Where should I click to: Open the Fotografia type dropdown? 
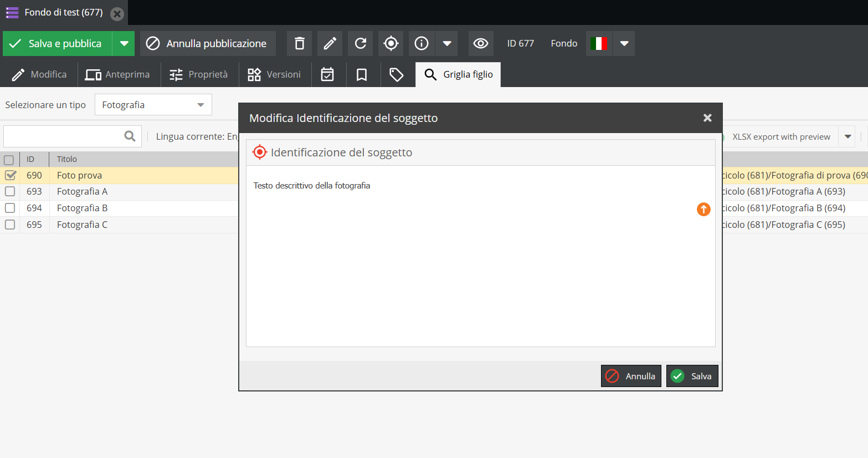click(153, 105)
